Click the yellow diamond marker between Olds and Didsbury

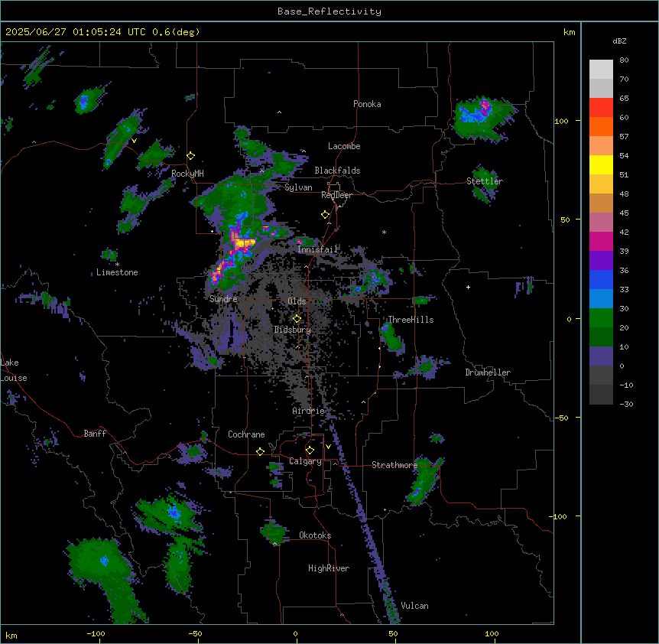click(x=297, y=319)
